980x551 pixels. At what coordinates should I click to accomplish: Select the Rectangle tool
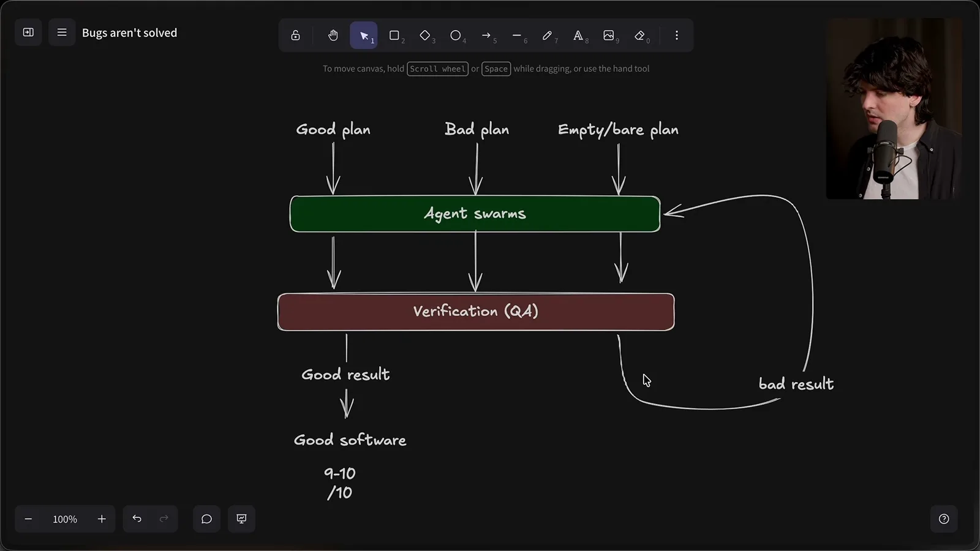pyautogui.click(x=394, y=36)
